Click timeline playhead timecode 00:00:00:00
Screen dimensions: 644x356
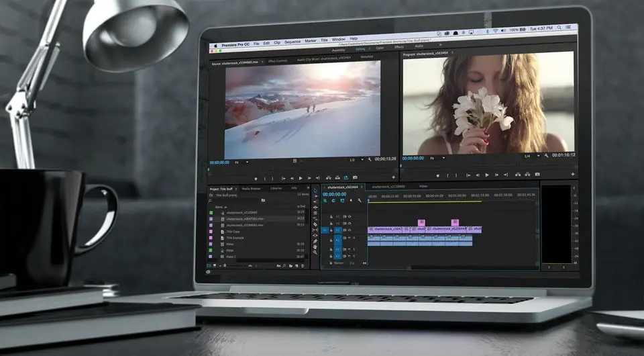point(334,194)
